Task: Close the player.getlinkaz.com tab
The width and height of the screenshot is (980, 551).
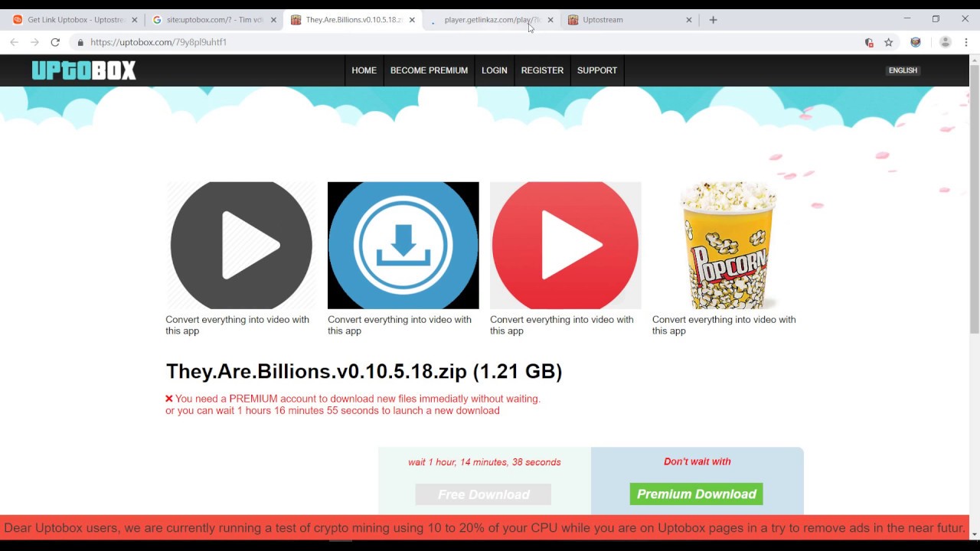Action: pyautogui.click(x=550, y=20)
